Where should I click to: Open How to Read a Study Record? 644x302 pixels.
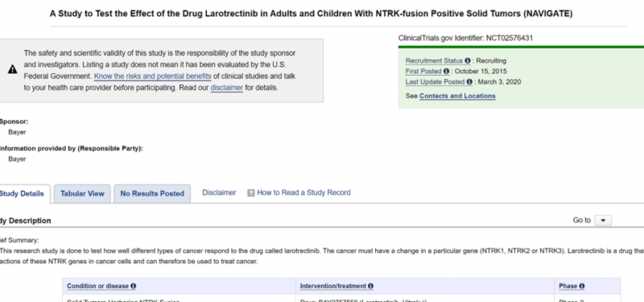(303, 192)
